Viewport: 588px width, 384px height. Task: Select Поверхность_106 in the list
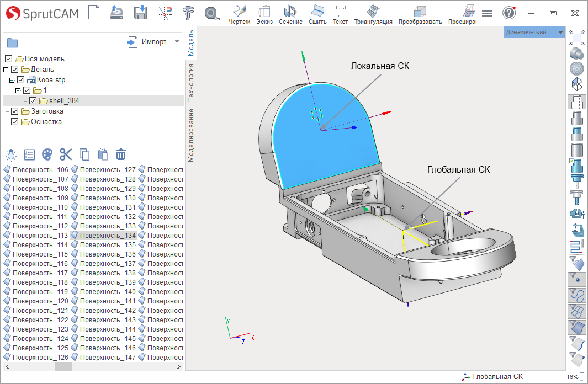pyautogui.click(x=36, y=170)
